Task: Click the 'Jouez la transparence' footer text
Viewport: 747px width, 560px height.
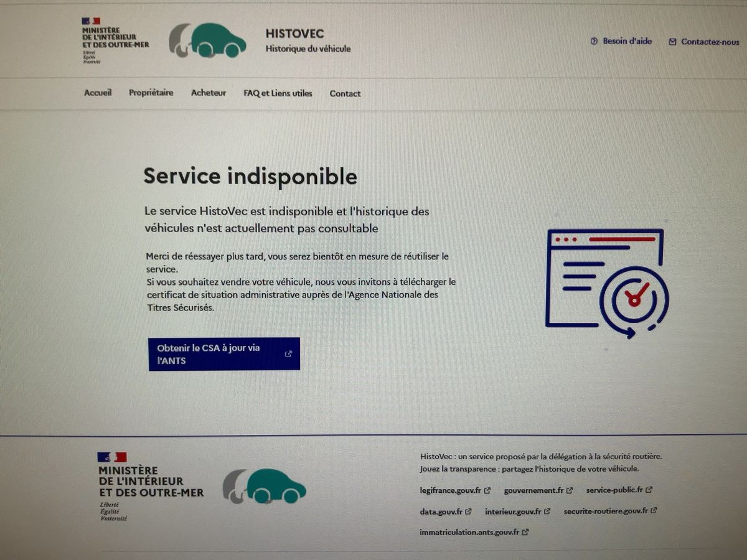Action: click(529, 469)
